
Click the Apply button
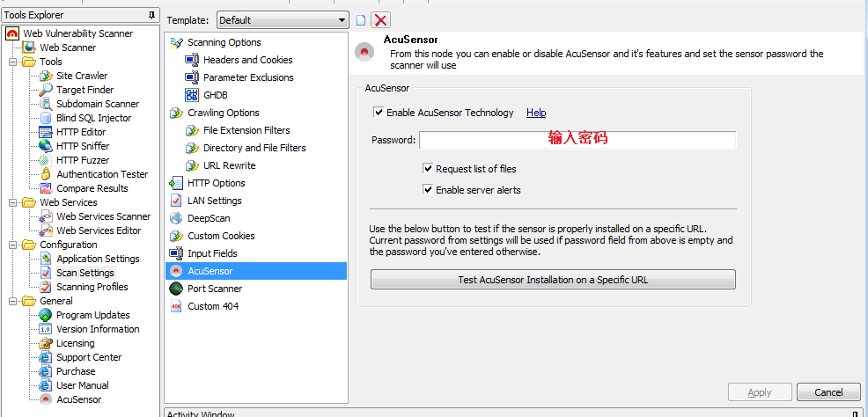760,392
